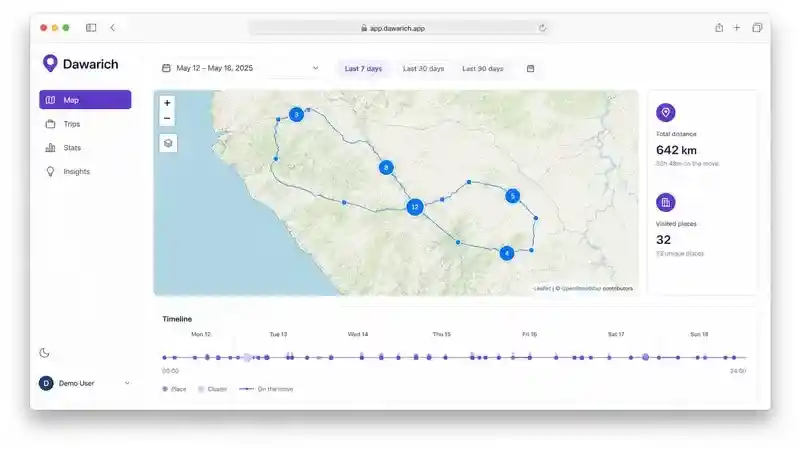Select Last 7 days range

point(363,68)
